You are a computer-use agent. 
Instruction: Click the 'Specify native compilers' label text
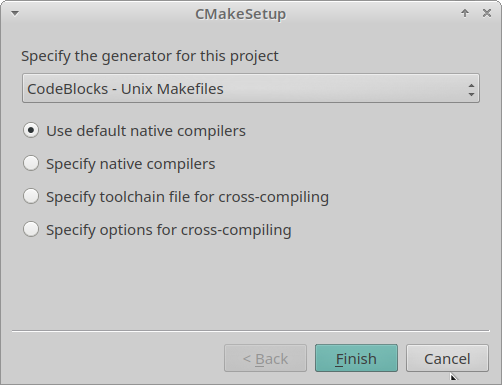click(131, 164)
